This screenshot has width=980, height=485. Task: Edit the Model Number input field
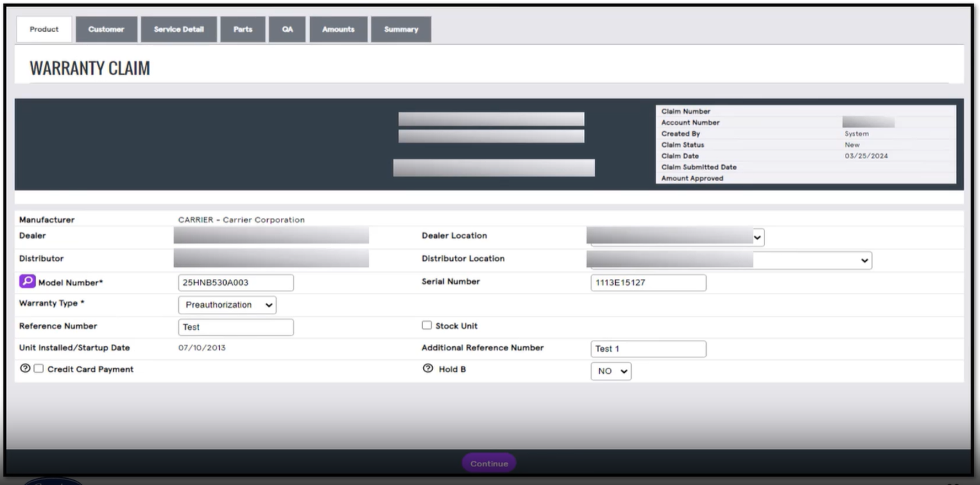[236, 282]
